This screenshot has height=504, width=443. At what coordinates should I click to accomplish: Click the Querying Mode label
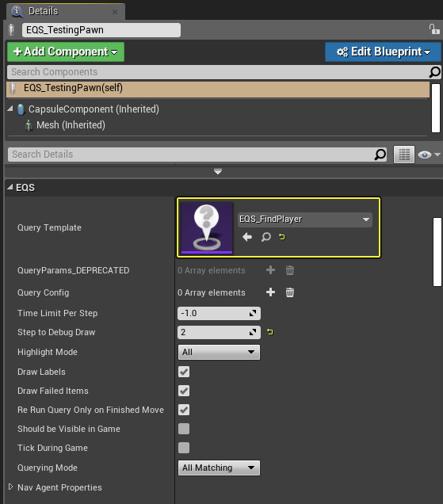48,468
